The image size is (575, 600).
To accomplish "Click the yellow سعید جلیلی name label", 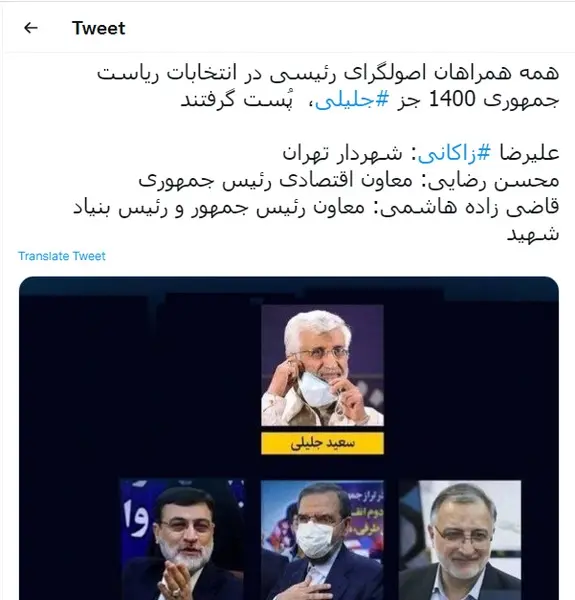I will [322, 443].
